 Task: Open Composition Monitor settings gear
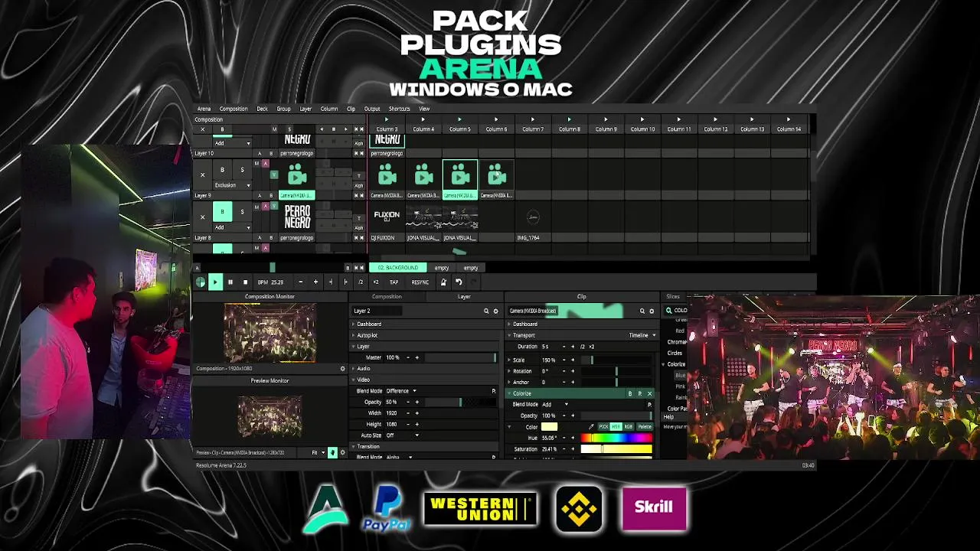click(x=342, y=368)
